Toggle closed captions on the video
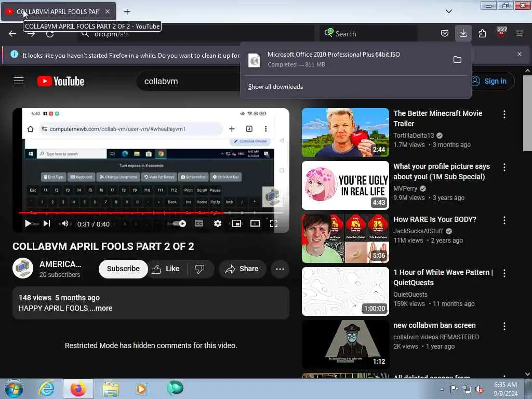Image resolution: width=532 pixels, height=399 pixels. point(199,223)
